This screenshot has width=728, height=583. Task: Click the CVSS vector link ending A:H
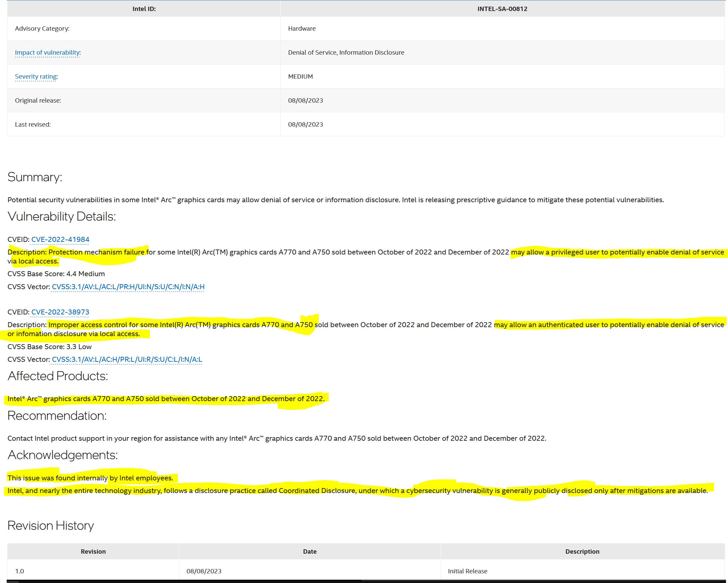(128, 287)
